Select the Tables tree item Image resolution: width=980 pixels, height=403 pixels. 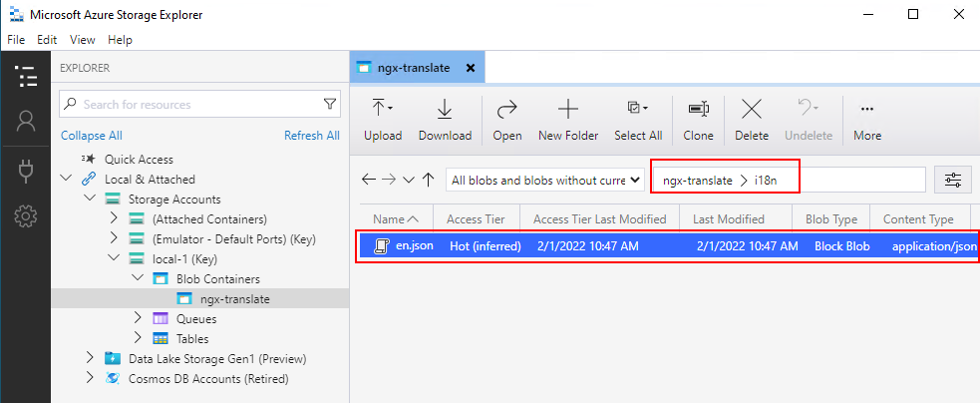(x=192, y=338)
